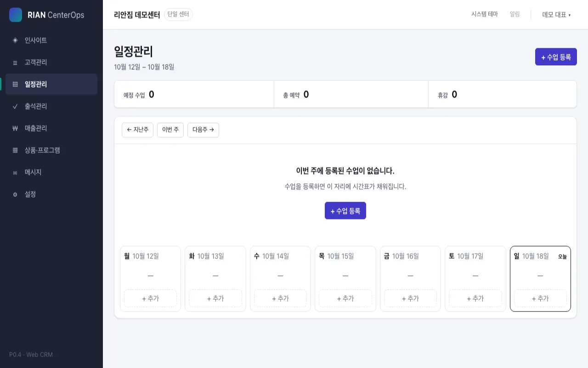The image size is (588, 368).
Task: Add a class on 일 10월 18일
Action: 540,298
